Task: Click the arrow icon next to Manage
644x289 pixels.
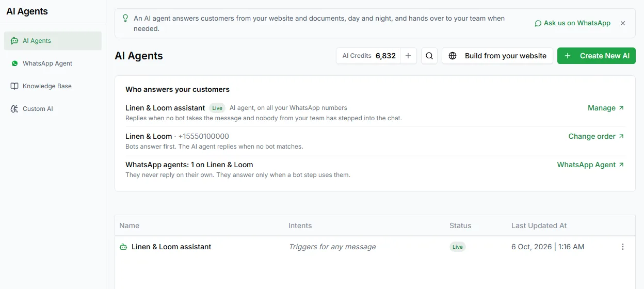Action: pyautogui.click(x=621, y=108)
